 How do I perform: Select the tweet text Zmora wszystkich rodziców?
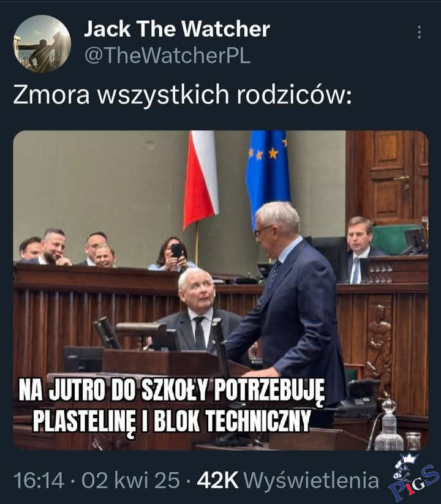point(183,95)
